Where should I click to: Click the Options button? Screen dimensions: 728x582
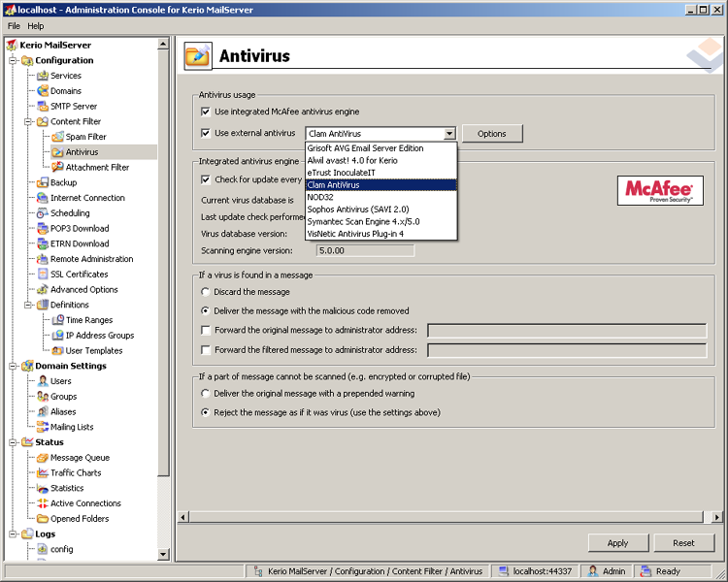click(492, 134)
